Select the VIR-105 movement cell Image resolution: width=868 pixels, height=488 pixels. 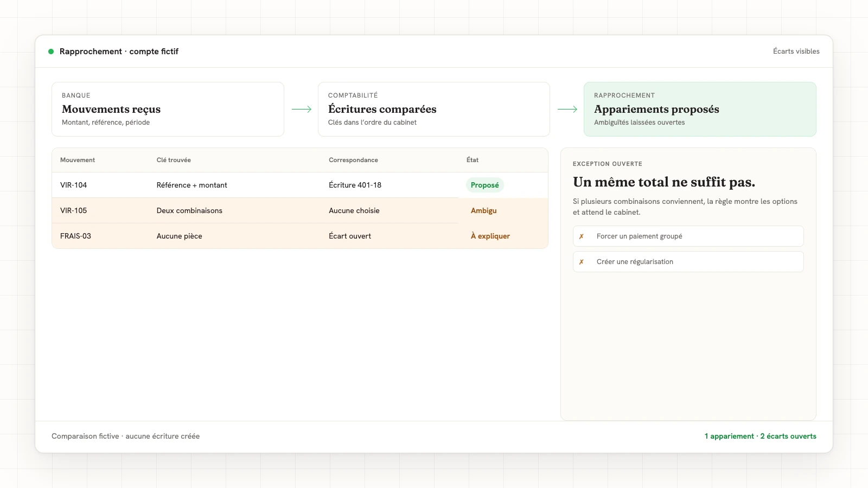(x=73, y=210)
